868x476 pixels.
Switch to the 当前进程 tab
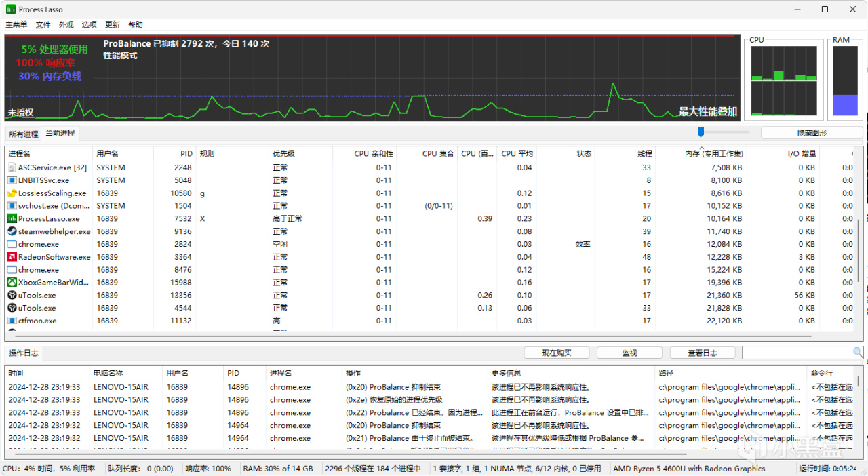tap(60, 133)
